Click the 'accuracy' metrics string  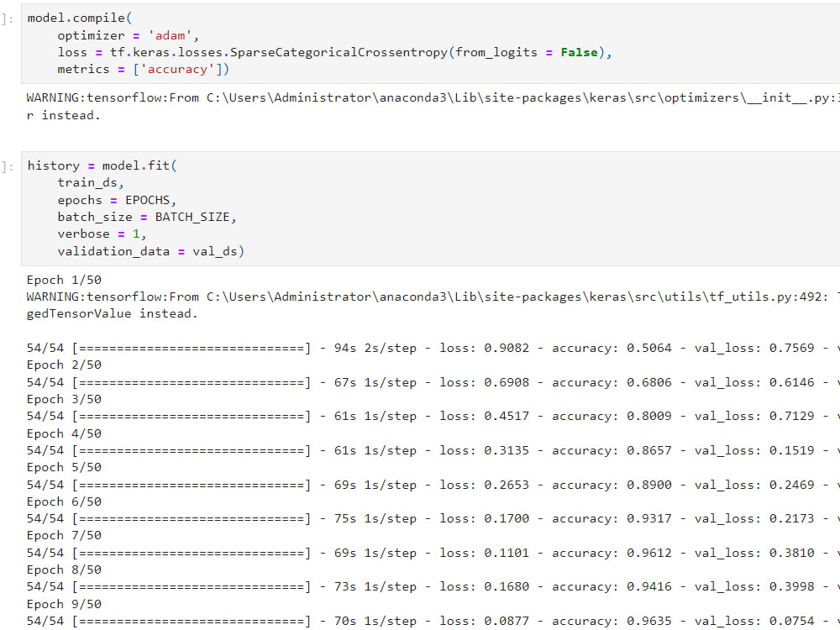(x=177, y=70)
